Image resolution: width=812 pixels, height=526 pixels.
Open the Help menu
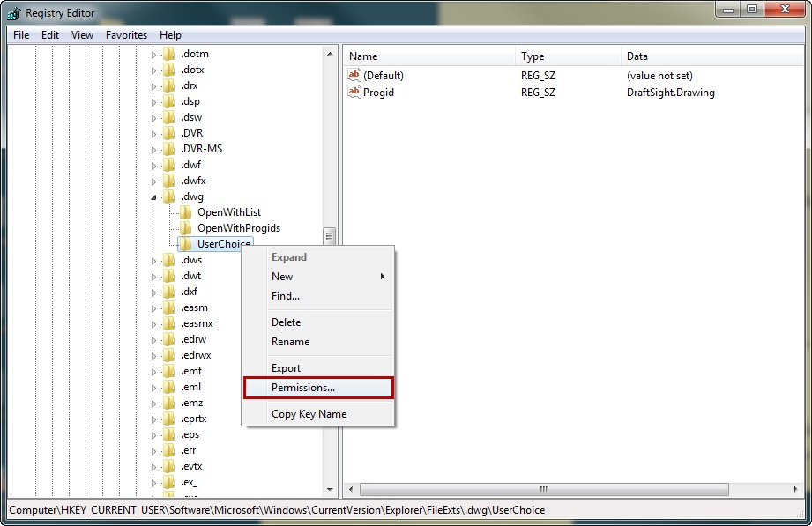(170, 35)
